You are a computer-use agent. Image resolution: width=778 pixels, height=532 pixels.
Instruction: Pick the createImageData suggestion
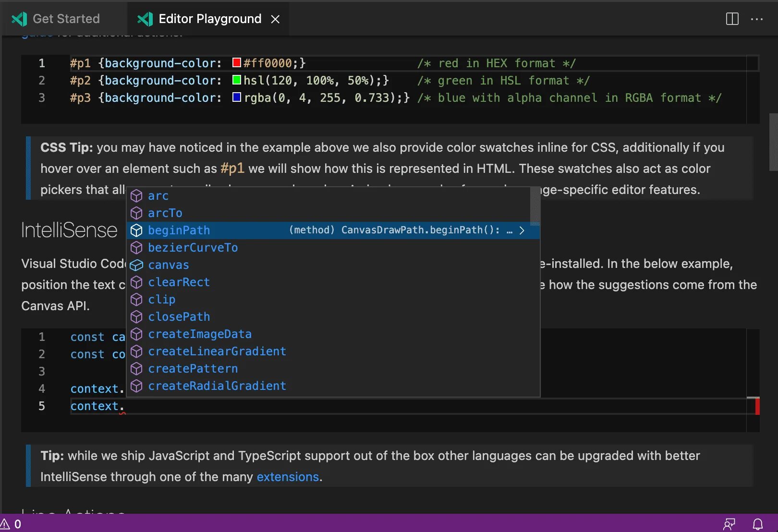click(333, 334)
